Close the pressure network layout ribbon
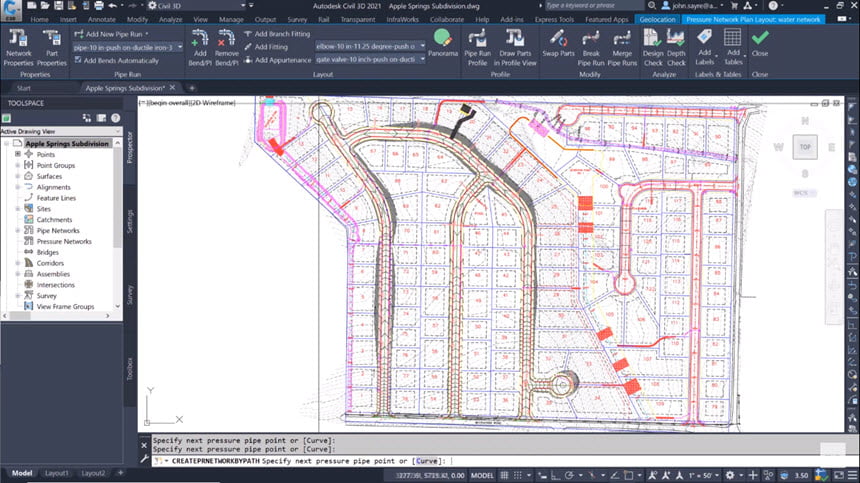860x483 pixels. pyautogui.click(x=760, y=43)
